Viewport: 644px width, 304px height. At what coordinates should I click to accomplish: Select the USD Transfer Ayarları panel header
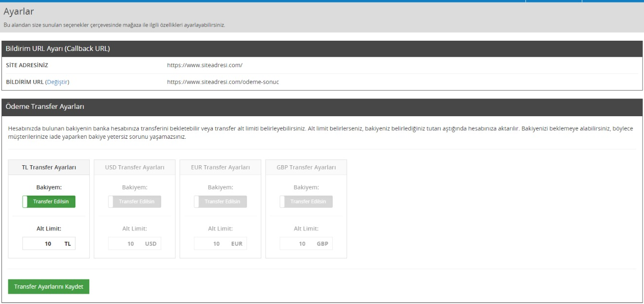[134, 167]
